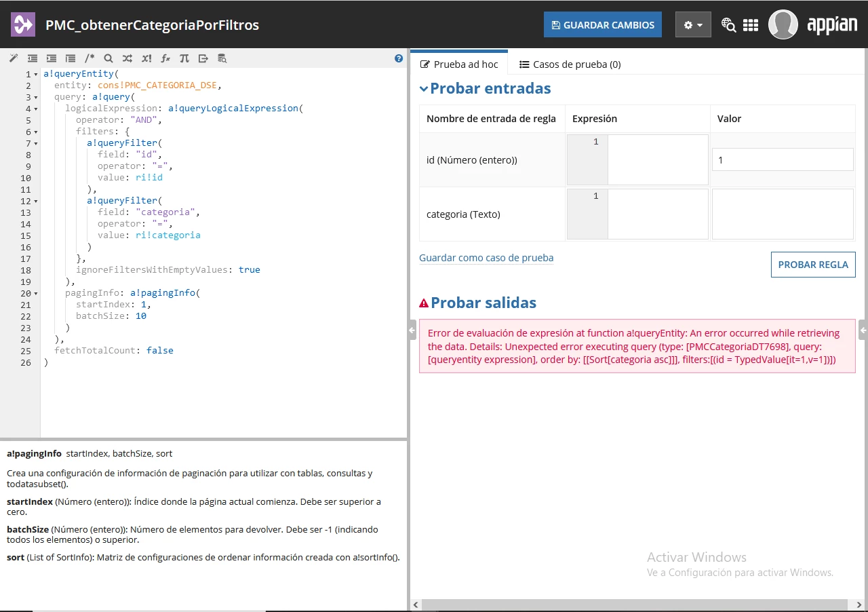Click ignoreFiltersWithEmptyValues in the code
The image size is (868, 612).
[151, 270]
